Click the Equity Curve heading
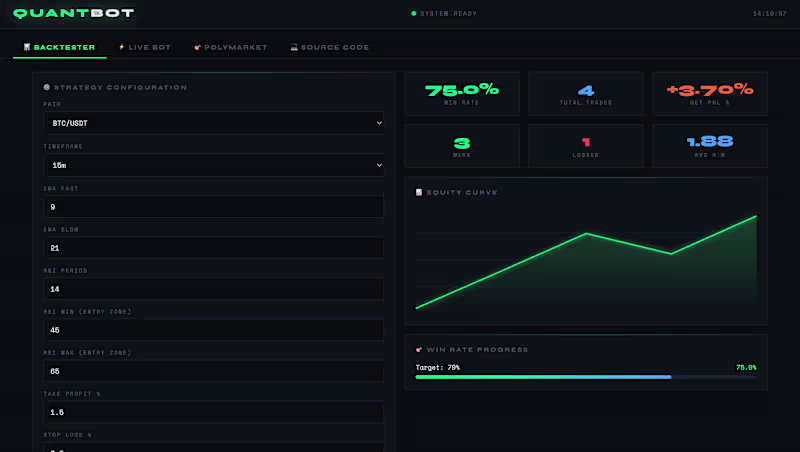The image size is (800, 452). [462, 192]
